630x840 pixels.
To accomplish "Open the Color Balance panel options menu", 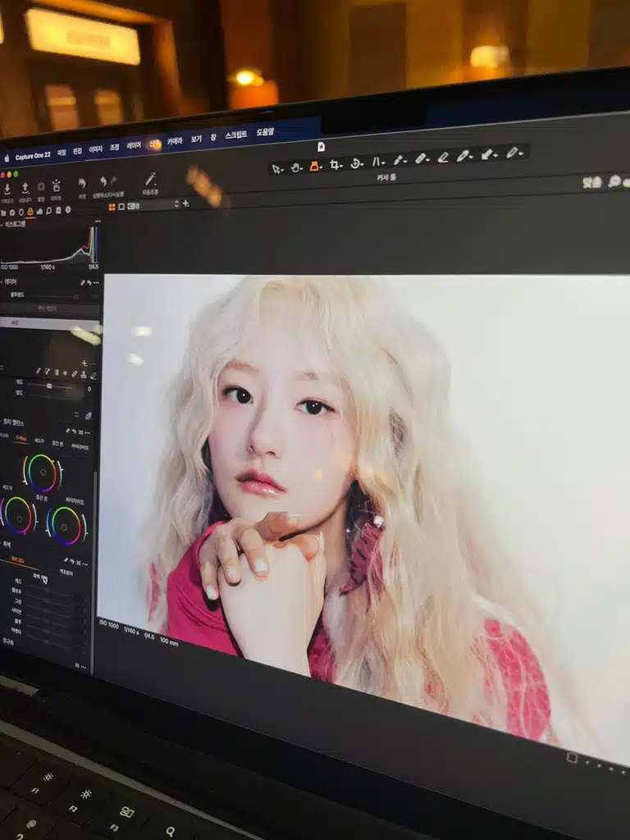I will (x=87, y=432).
